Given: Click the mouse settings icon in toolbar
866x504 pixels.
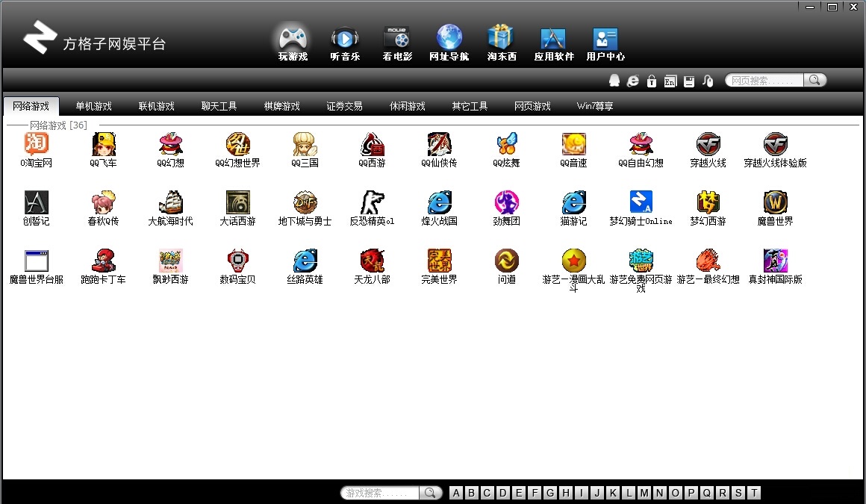Looking at the screenshot, I should click(x=708, y=81).
